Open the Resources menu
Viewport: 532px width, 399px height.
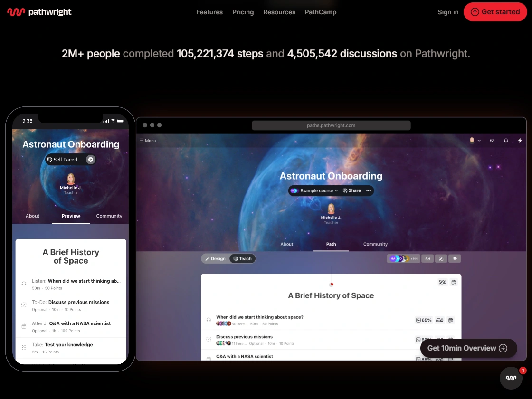click(279, 12)
